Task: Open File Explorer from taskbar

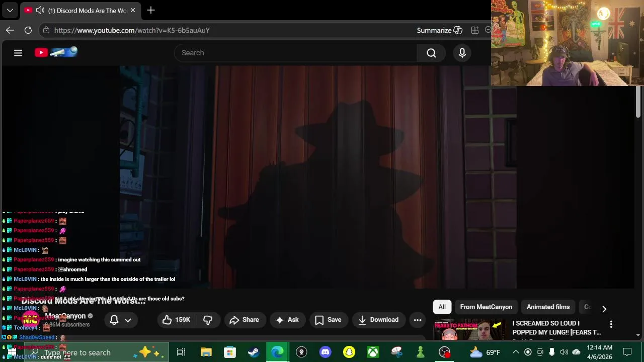Action: pos(206,352)
